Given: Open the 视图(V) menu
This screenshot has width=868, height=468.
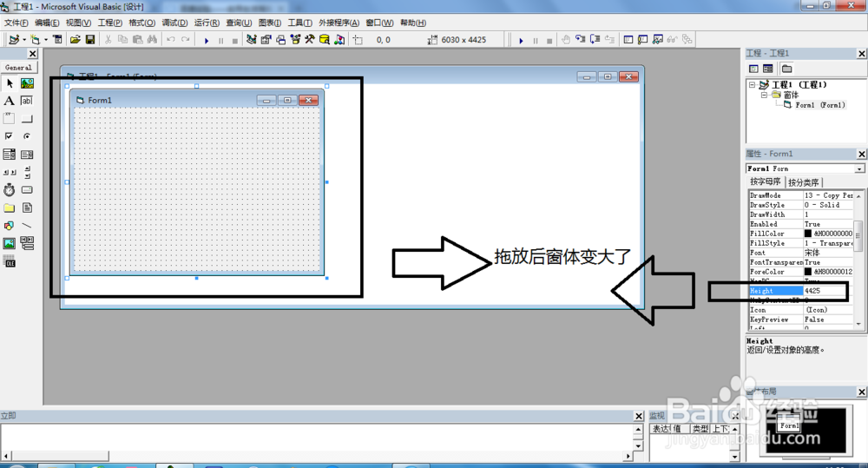Looking at the screenshot, I should [x=78, y=23].
